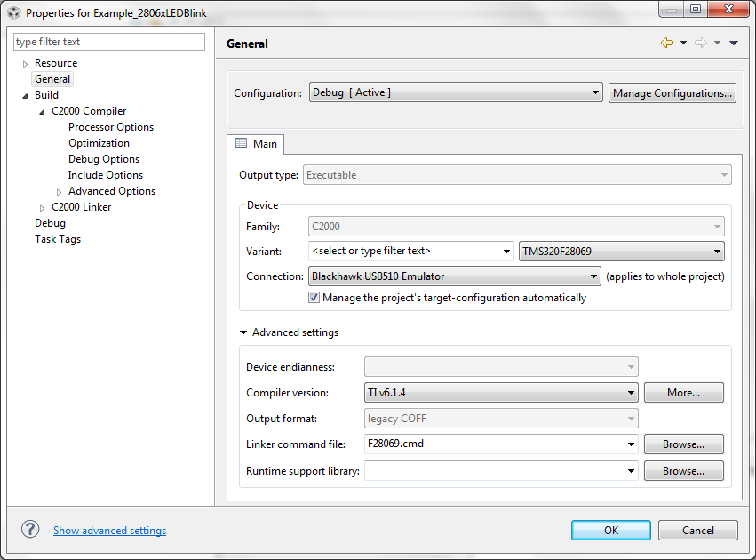Select Processor Options in the tree

111,127
